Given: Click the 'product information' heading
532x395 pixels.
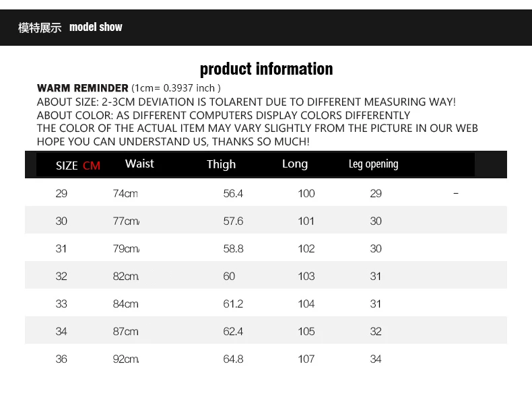Looking at the screenshot, I should click(x=267, y=69).
